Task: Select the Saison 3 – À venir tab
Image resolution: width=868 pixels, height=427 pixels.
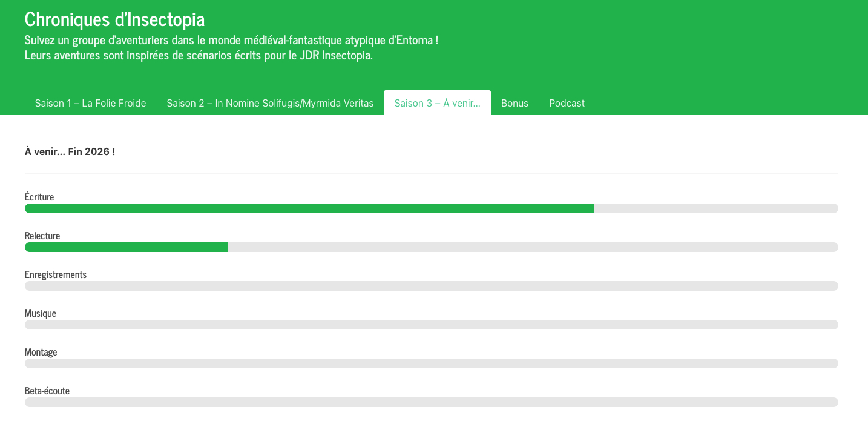Action: [437, 103]
